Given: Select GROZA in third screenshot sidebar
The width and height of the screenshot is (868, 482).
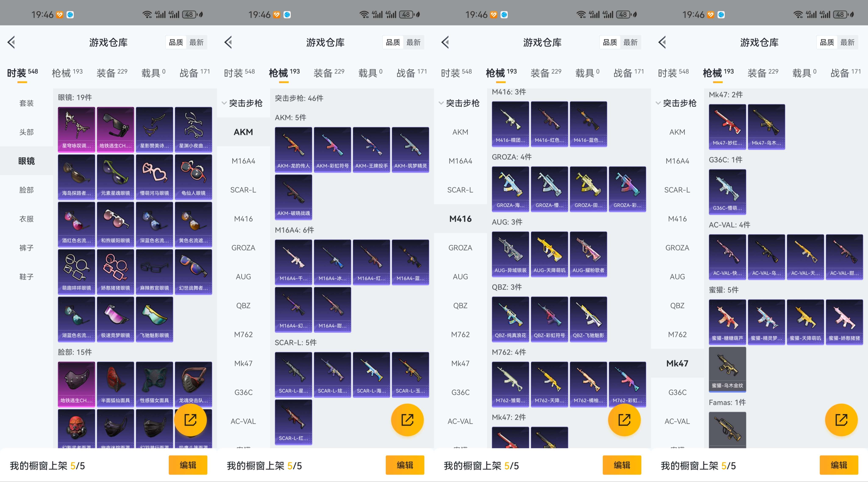Looking at the screenshot, I should click(x=460, y=248).
